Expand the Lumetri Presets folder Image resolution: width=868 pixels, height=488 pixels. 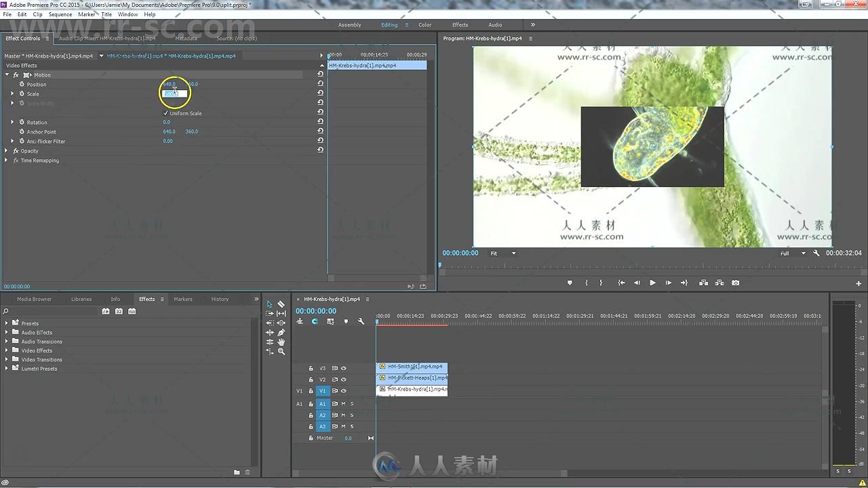7,369
